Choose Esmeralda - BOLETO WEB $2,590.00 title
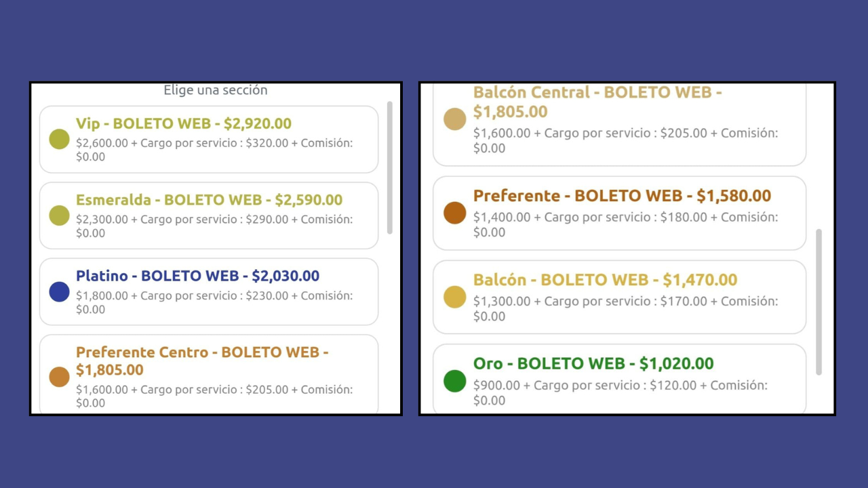The height and width of the screenshot is (488, 868). point(209,200)
